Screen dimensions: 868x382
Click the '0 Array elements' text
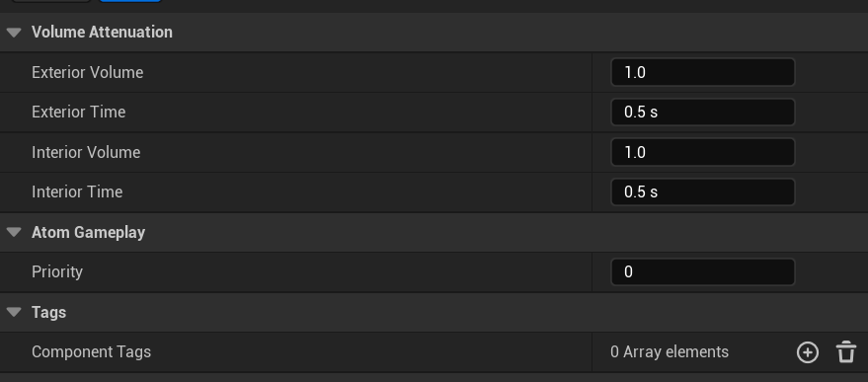[670, 352]
